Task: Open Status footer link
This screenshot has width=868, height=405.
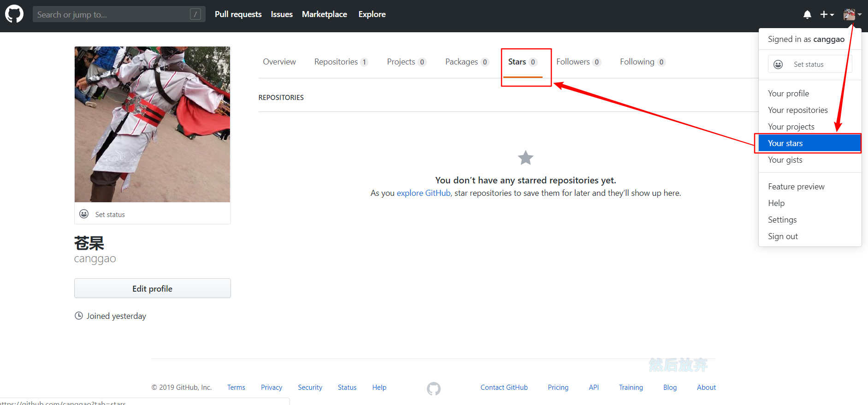Action: click(347, 387)
